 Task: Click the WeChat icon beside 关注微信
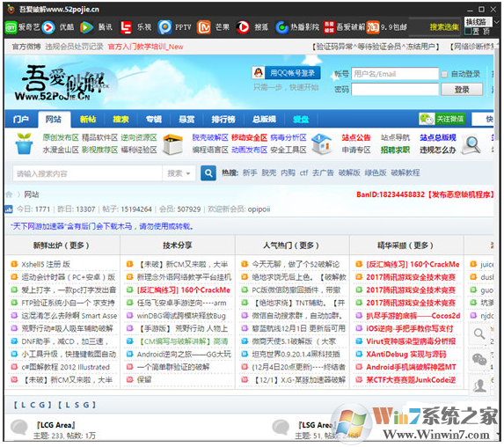tap(427, 119)
